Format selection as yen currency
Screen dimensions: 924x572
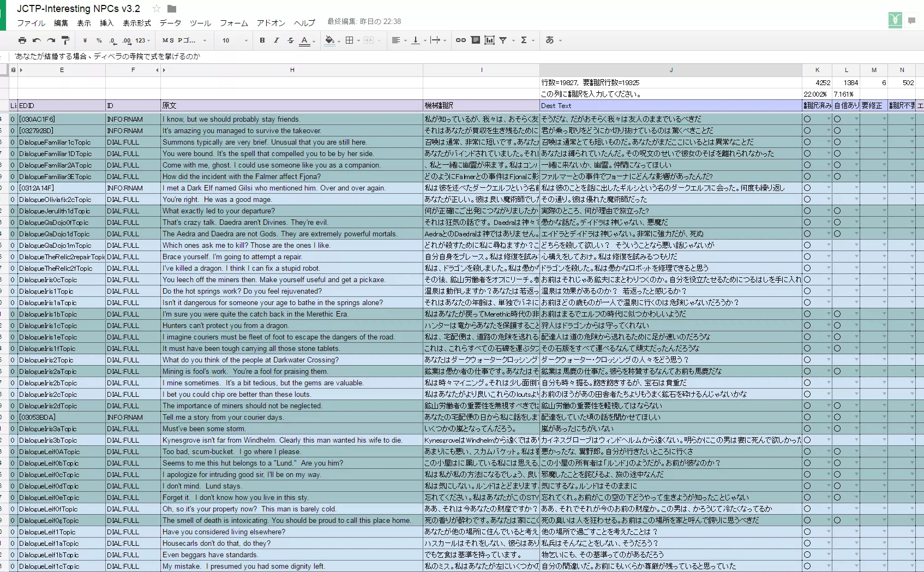(85, 40)
